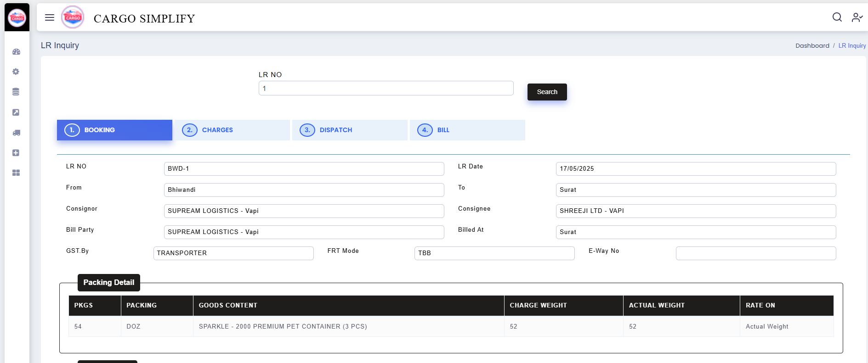Switch to the Dispatch tab
The width and height of the screenshot is (868, 363).
(x=350, y=130)
